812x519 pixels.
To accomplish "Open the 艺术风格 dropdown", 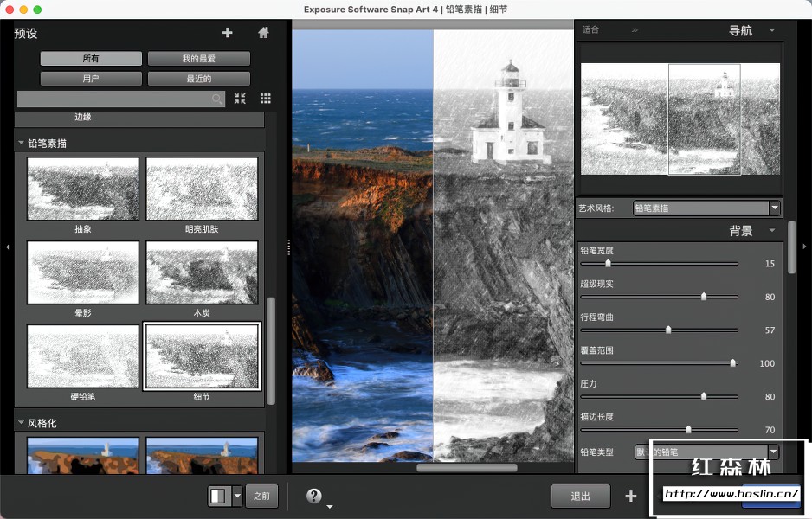I will (x=773, y=208).
